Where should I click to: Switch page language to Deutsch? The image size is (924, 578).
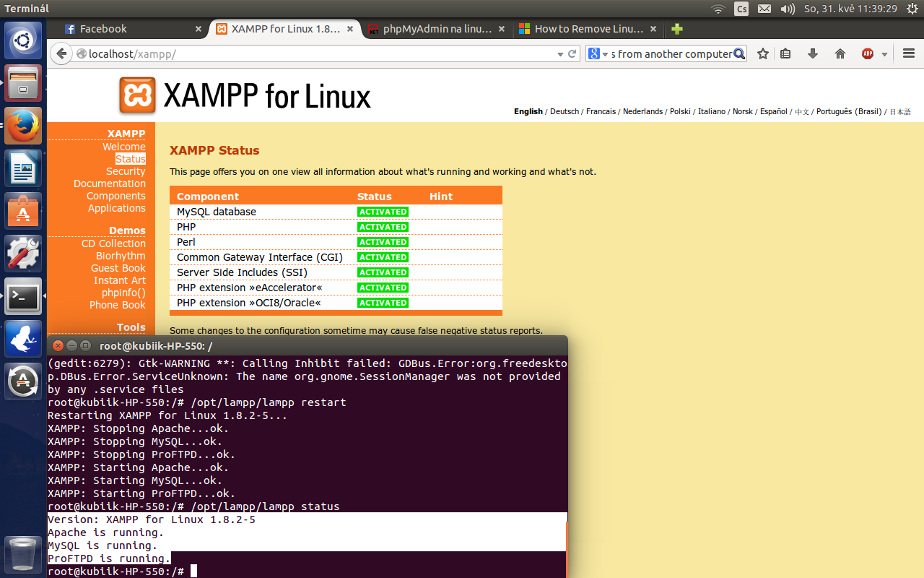(565, 112)
